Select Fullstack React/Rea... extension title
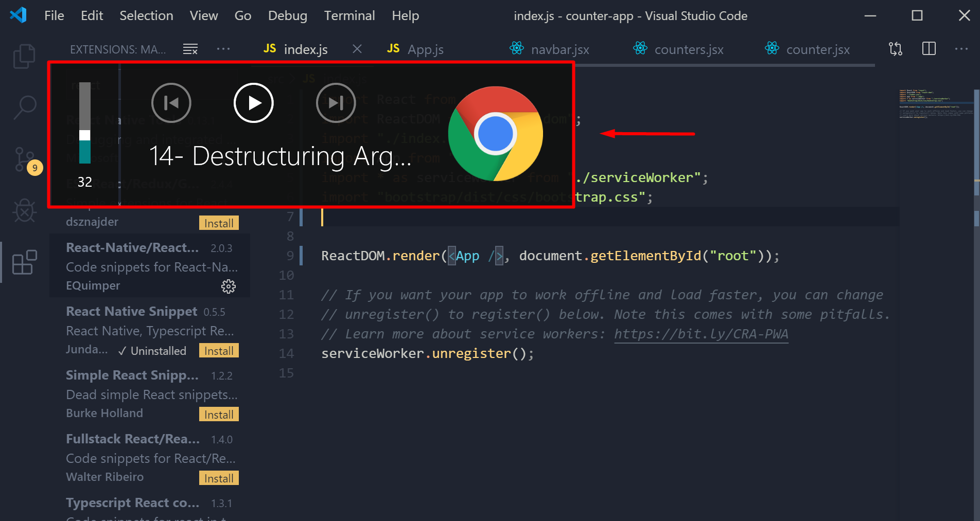 click(x=133, y=439)
